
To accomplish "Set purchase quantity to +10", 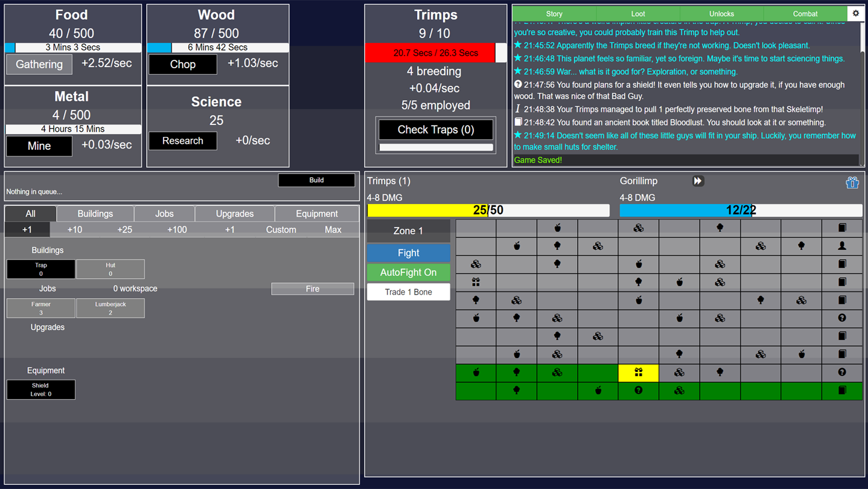I will tap(75, 229).
